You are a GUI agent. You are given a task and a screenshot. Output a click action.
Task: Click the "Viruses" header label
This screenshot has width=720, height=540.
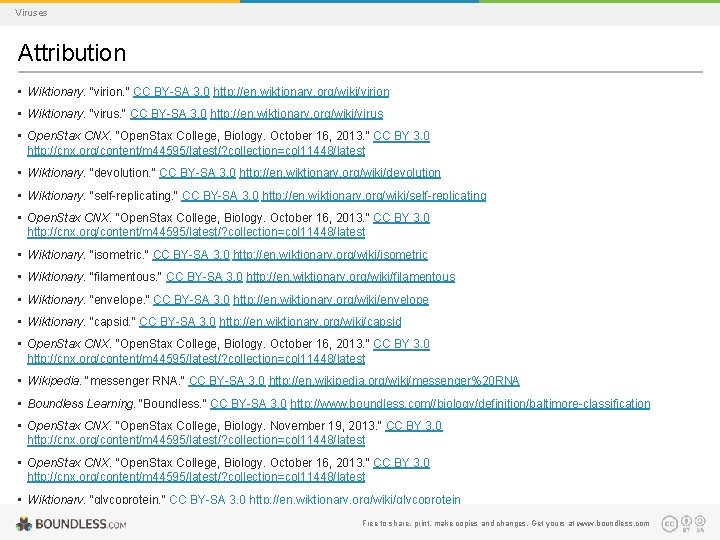click(31, 13)
